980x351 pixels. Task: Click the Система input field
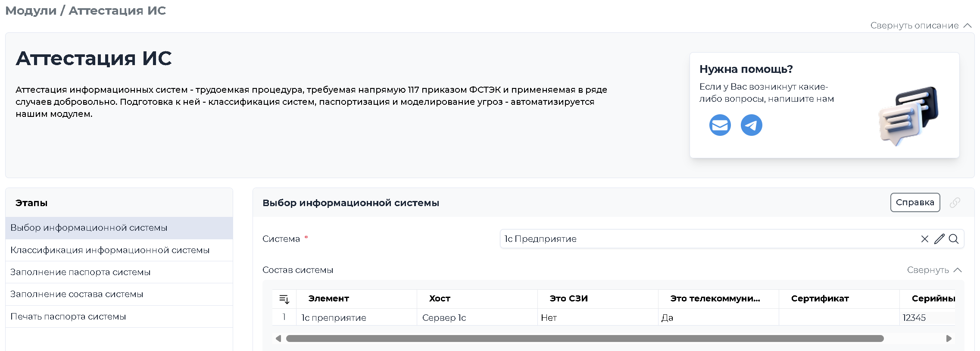[x=707, y=239]
